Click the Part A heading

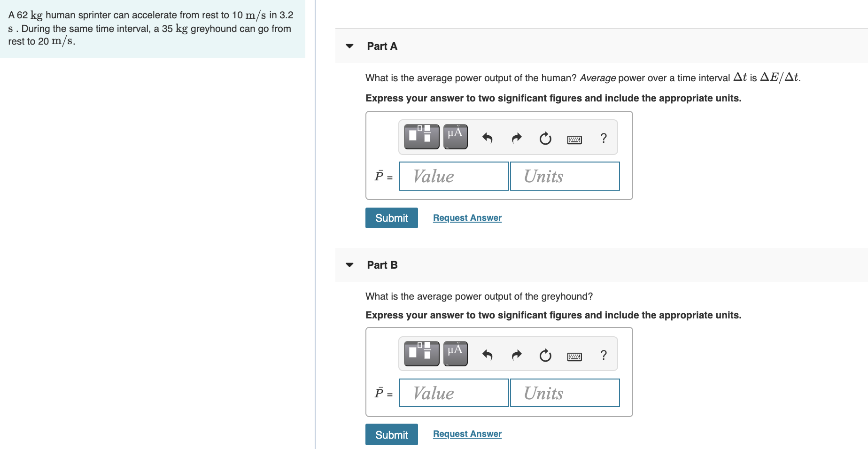[382, 46]
